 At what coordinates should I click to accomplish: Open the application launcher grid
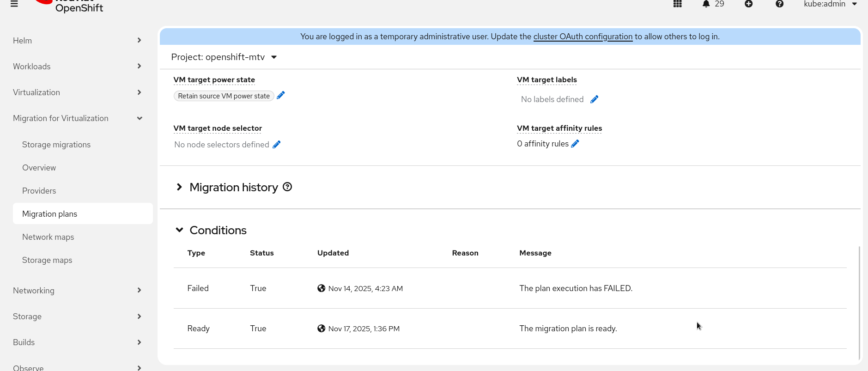coord(678,4)
